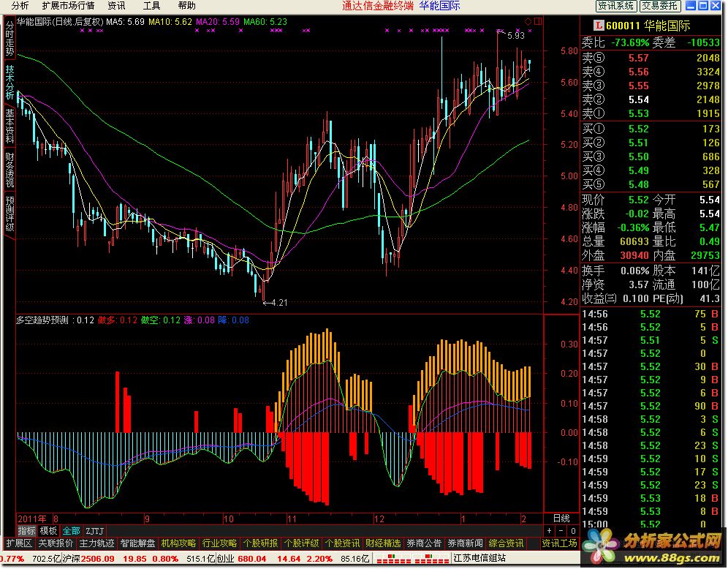This screenshot has height=569, width=728.
Task: Open the 机构攻略 bottom tab
Action: pos(179,543)
